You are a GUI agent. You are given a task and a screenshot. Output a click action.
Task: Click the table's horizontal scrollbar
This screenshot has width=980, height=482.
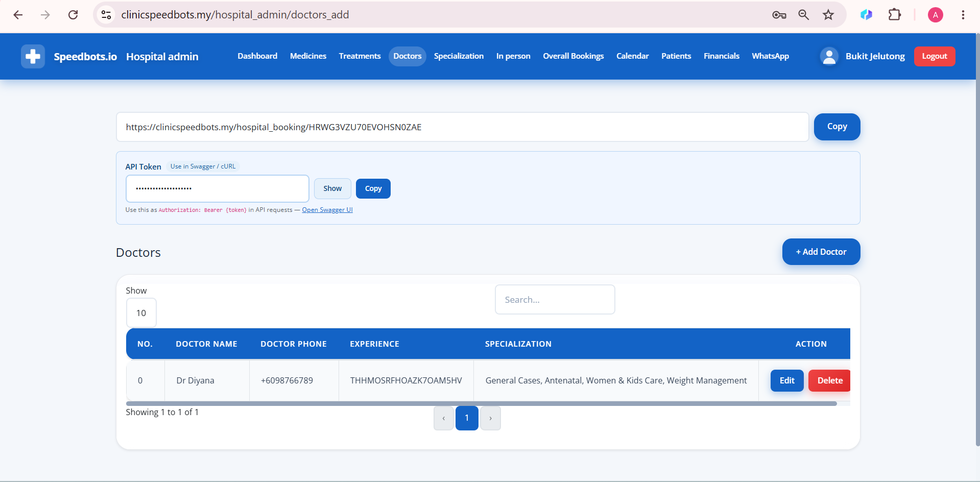click(x=481, y=403)
